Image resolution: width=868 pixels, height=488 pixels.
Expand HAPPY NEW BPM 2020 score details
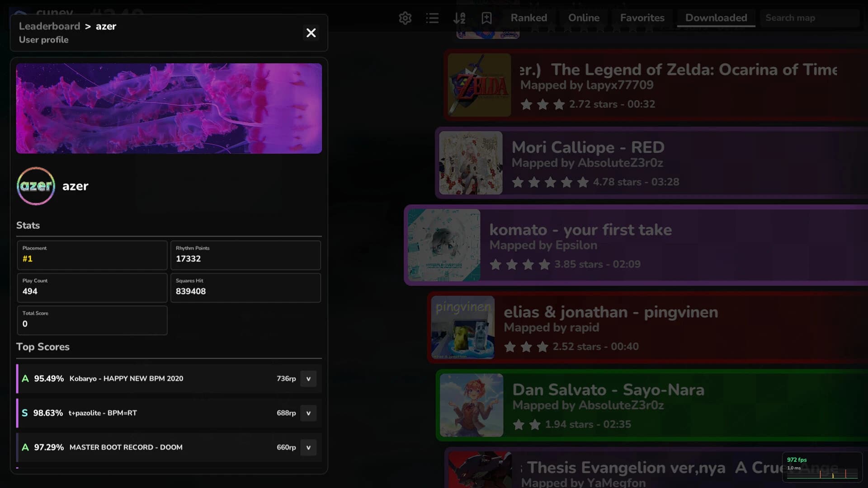coord(309,379)
